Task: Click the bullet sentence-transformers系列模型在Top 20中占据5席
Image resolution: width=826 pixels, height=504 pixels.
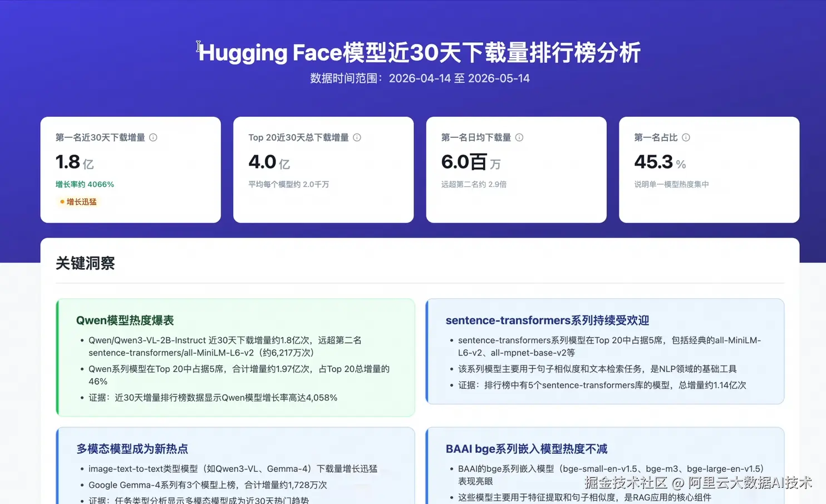Action: [609, 346]
